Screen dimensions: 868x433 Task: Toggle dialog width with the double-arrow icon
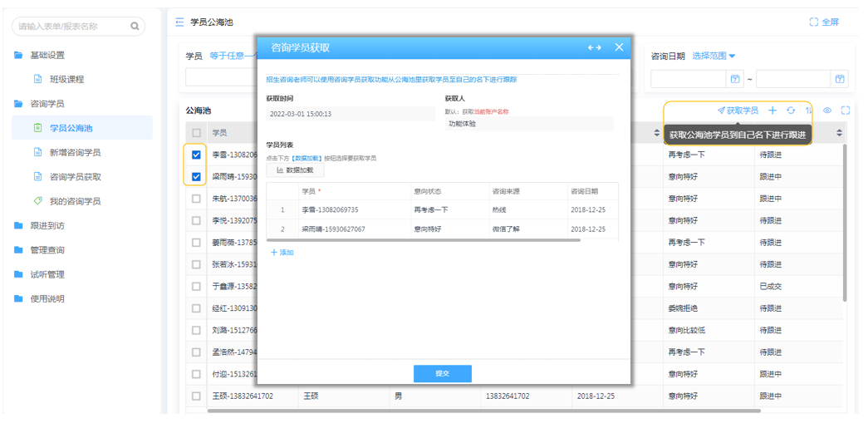click(595, 47)
